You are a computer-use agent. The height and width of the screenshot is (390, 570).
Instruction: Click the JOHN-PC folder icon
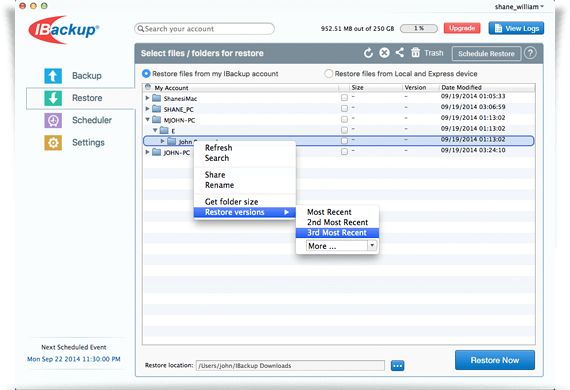[157, 152]
